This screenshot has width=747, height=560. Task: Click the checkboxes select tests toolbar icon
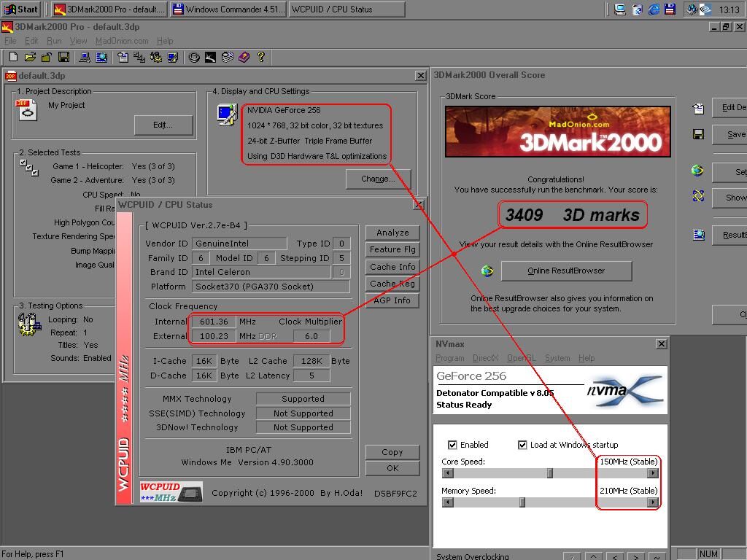tap(139, 57)
